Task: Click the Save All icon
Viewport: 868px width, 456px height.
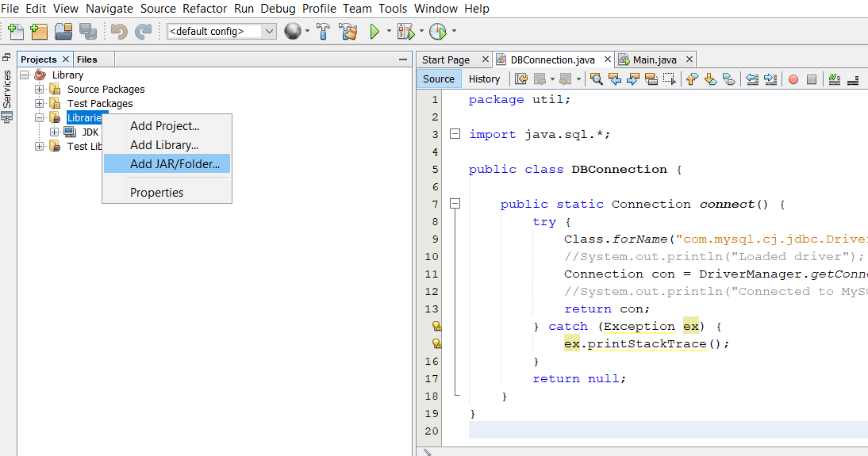Action: [x=88, y=32]
